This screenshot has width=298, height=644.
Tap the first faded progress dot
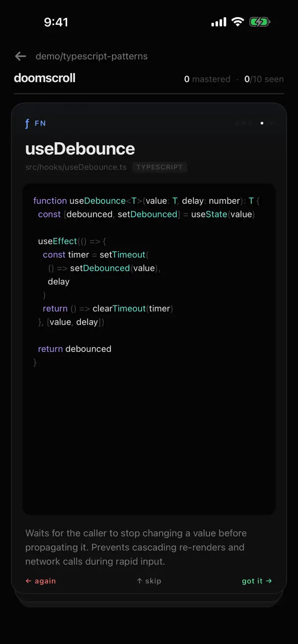point(237,123)
